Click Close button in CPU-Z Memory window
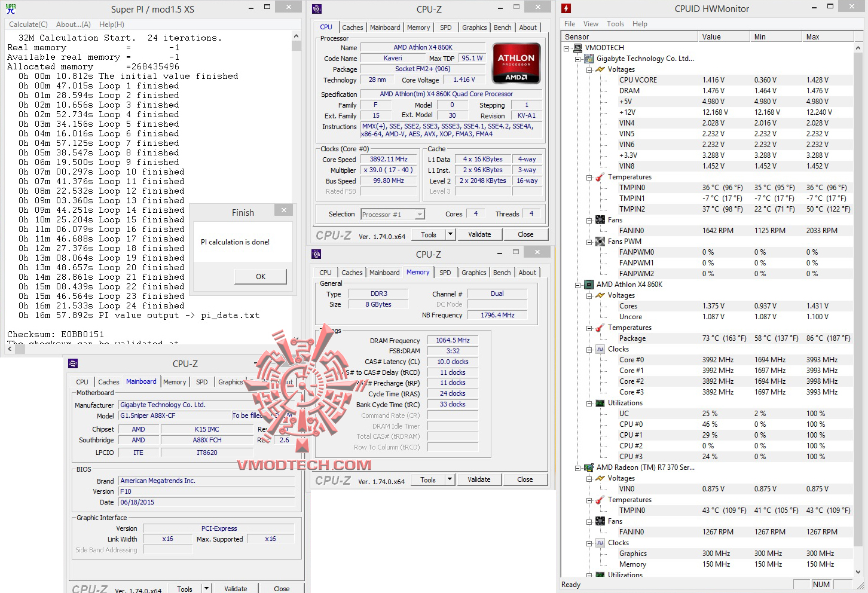 click(525, 479)
